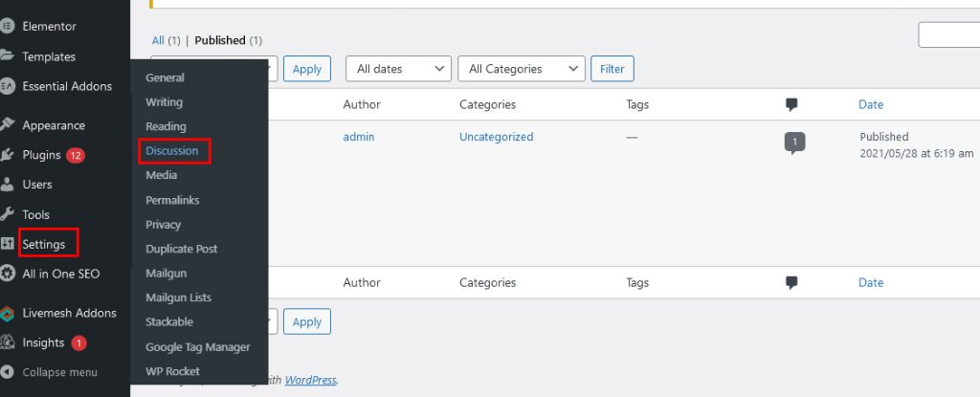Click the Tools wrench icon
This screenshot has width=980, height=397.
tap(7, 214)
